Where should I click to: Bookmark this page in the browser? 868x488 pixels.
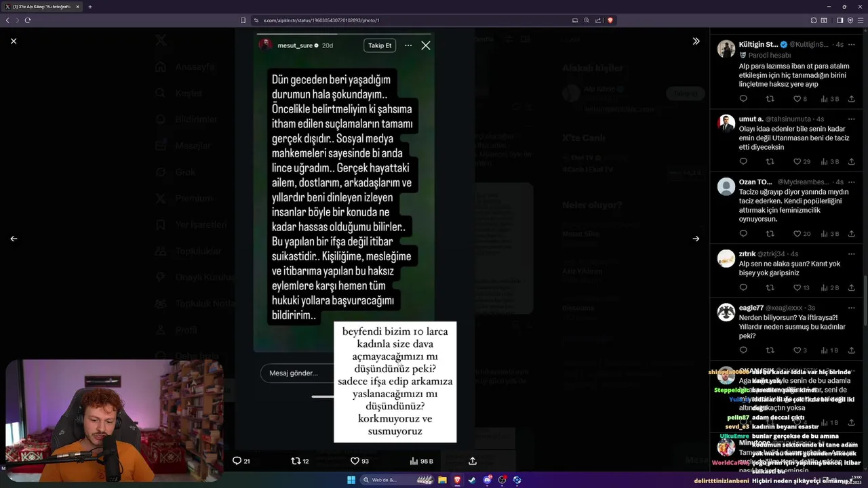pos(243,20)
